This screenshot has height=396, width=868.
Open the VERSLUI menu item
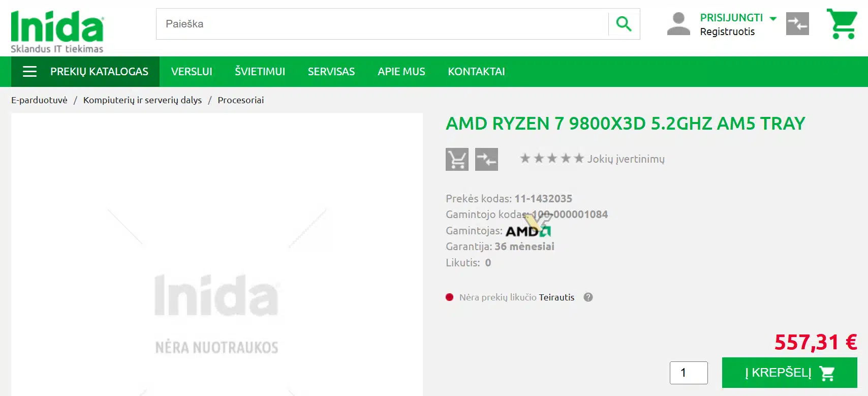coord(192,72)
